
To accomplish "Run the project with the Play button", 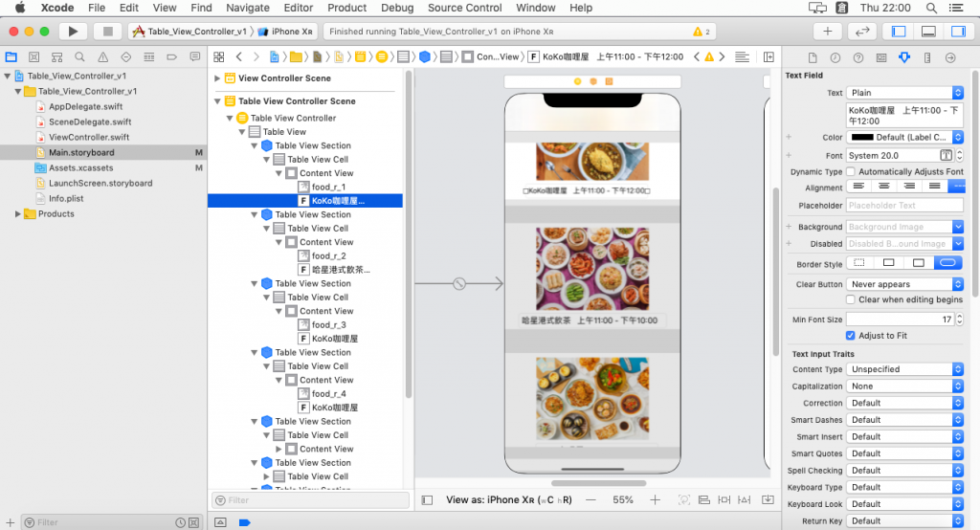I will coord(73,32).
